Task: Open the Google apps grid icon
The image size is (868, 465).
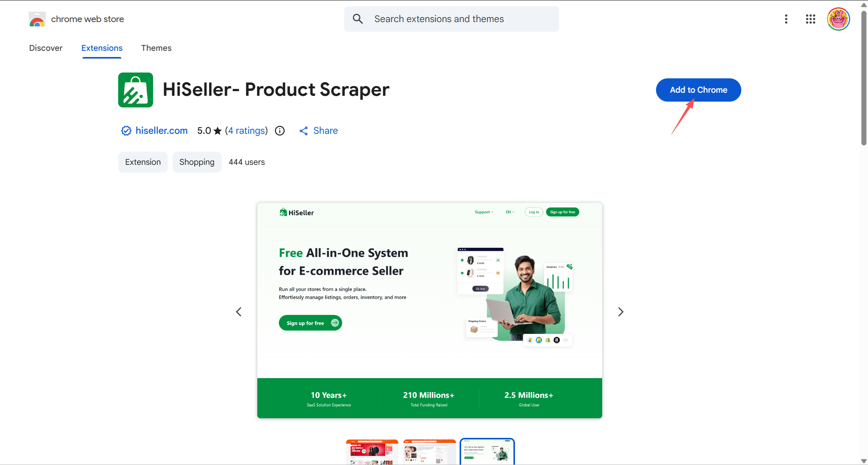Action: [x=811, y=19]
